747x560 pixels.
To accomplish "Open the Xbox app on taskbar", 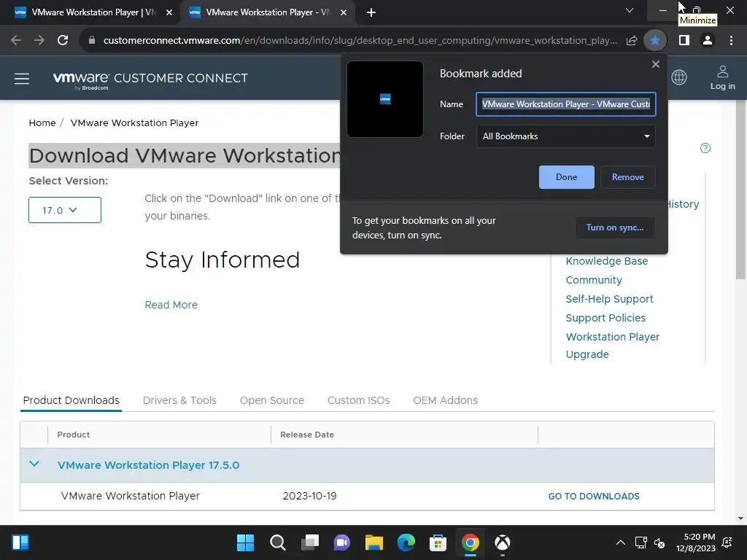I will coord(502,542).
